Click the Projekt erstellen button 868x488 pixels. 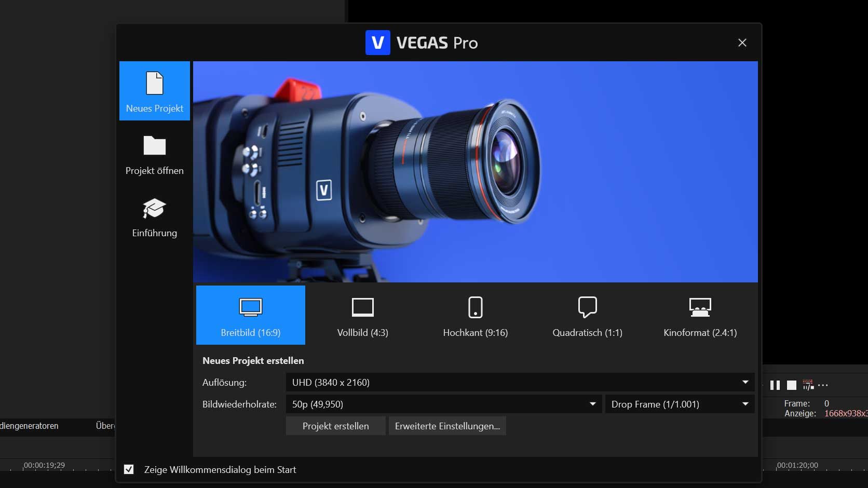point(335,426)
